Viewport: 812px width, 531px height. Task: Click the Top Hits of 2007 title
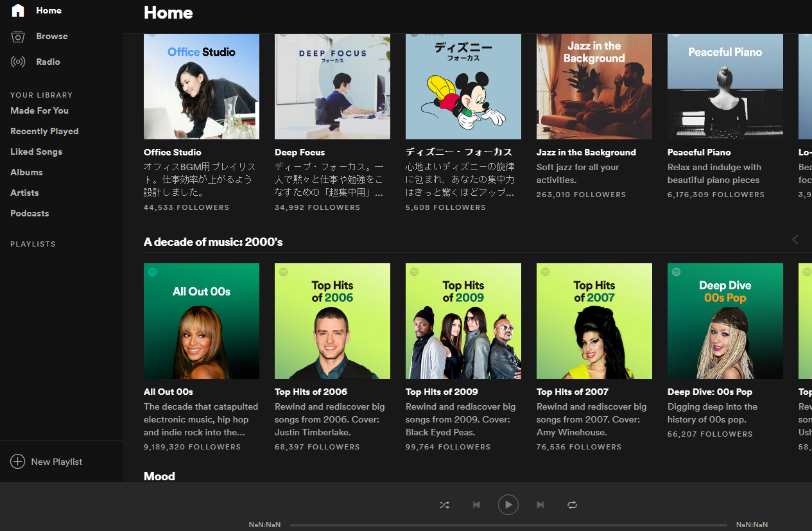click(x=573, y=392)
